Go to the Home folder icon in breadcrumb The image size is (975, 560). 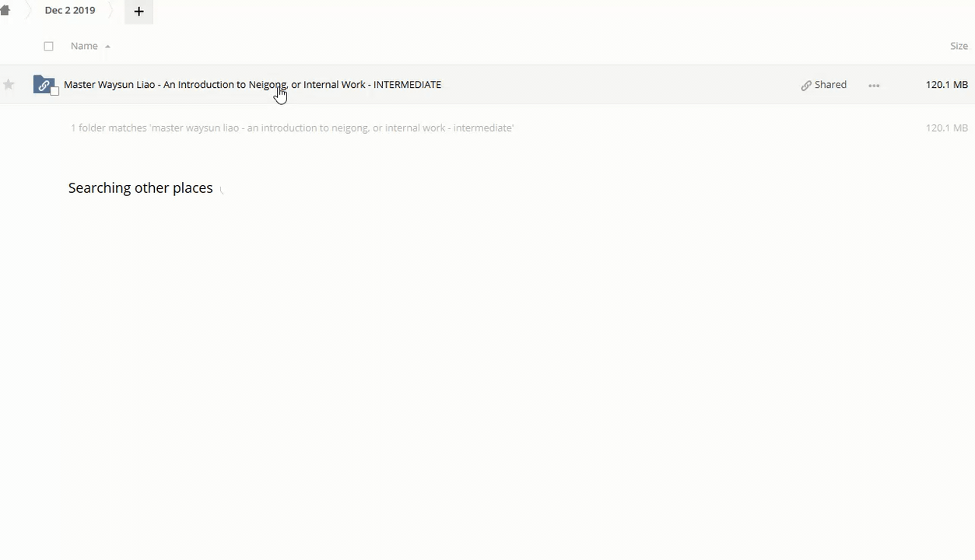tap(5, 11)
